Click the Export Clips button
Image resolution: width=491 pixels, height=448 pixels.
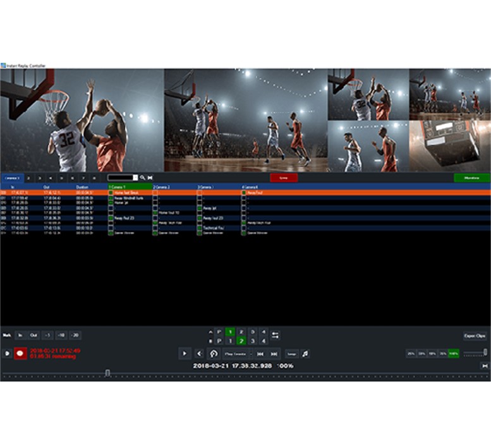coord(474,336)
